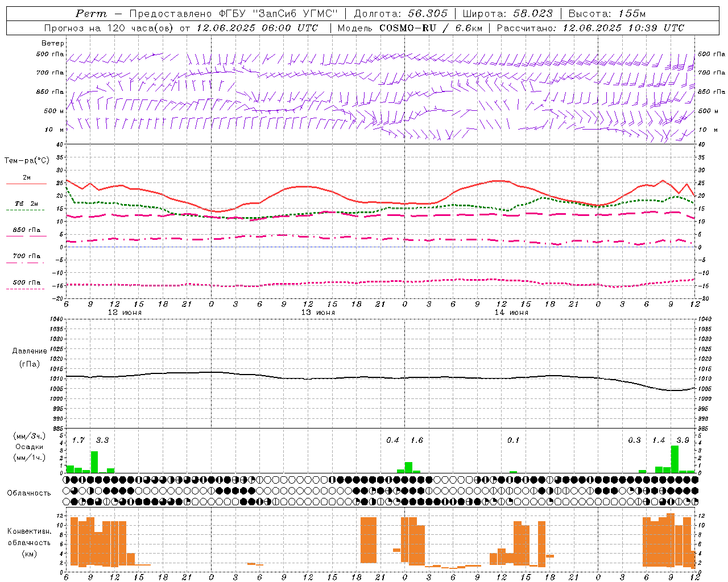This screenshot has width=728, height=582.
Task: Click the precipitation total "3.9"
Action: pyautogui.click(x=682, y=440)
